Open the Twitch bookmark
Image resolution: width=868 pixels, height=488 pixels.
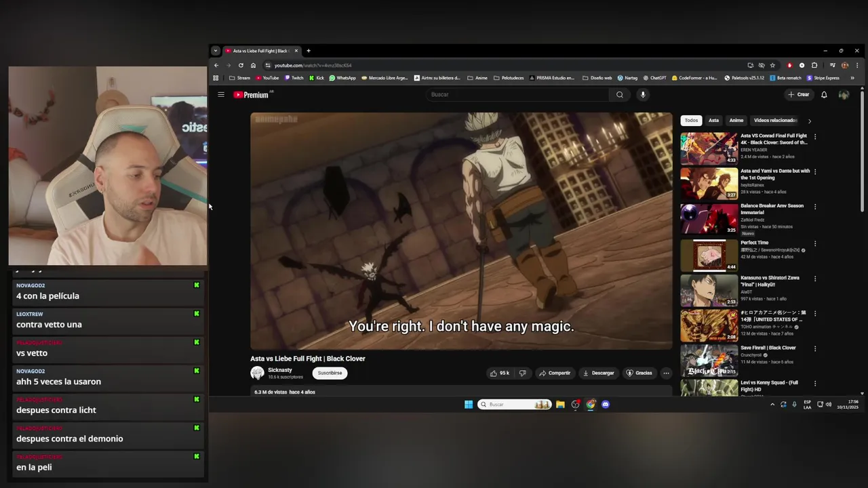294,78
